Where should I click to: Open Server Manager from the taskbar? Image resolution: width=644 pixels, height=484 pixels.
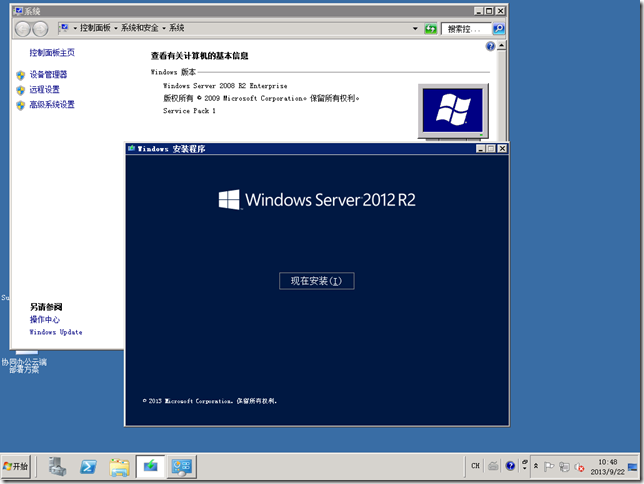tap(57, 466)
